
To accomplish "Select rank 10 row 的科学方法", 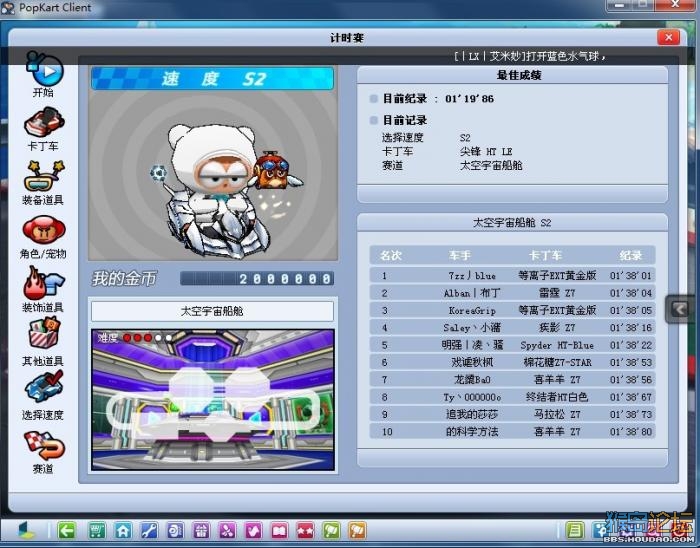I will pos(512,432).
